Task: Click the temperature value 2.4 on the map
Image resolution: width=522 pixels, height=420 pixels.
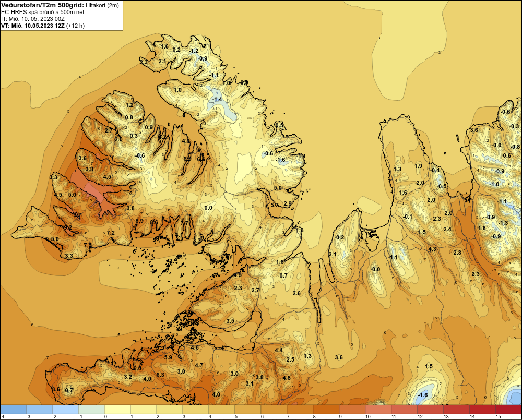Action: tap(447, 229)
